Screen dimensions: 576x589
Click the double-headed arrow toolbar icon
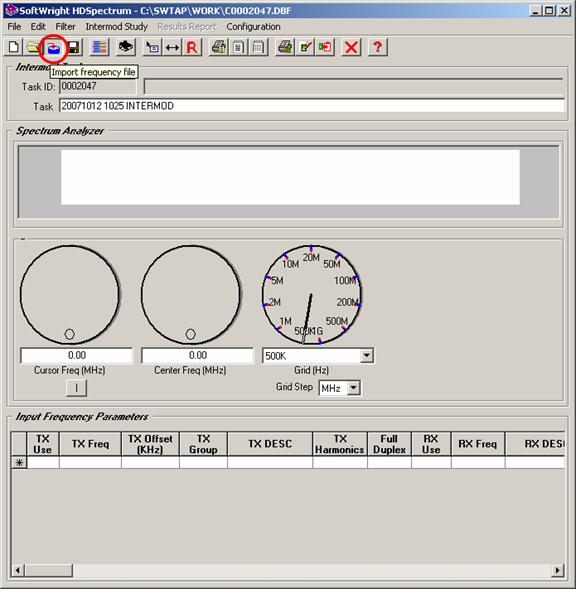point(172,47)
